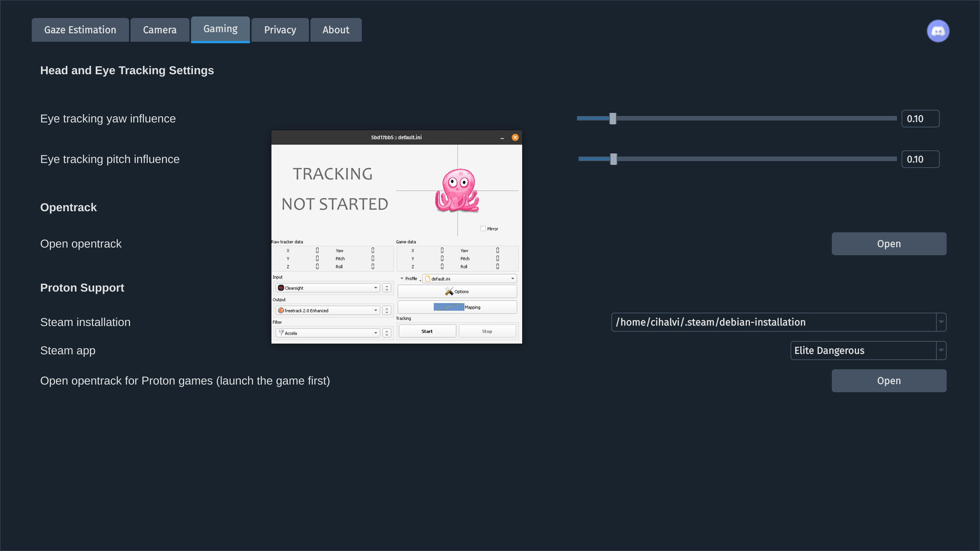Open input tracker settings beside Clearsight dropdown

pyautogui.click(x=386, y=288)
